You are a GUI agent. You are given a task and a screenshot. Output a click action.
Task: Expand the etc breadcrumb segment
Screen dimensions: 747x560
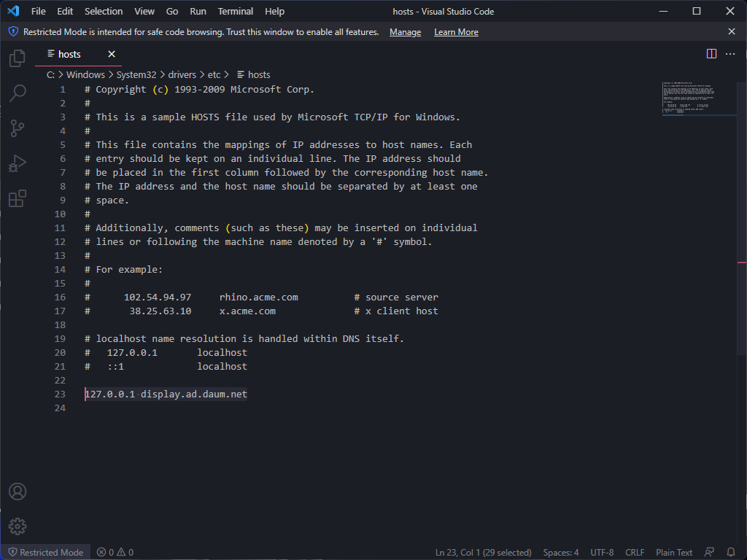point(214,75)
